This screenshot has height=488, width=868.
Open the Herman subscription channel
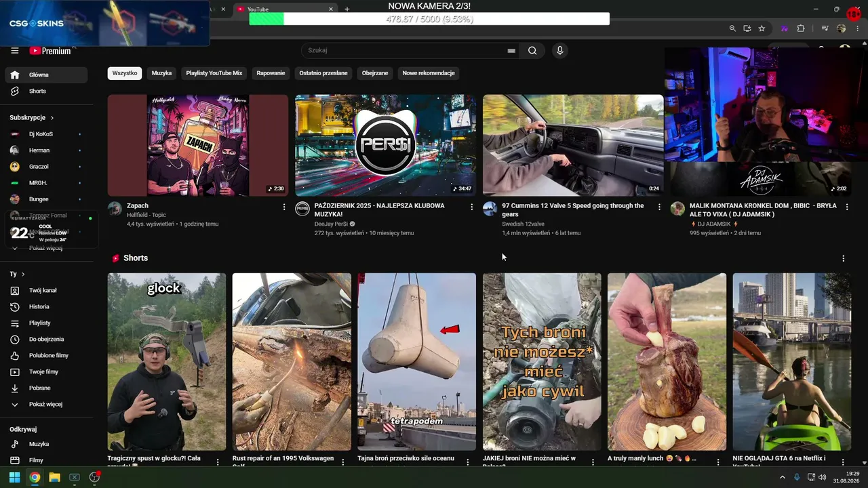click(x=46, y=150)
